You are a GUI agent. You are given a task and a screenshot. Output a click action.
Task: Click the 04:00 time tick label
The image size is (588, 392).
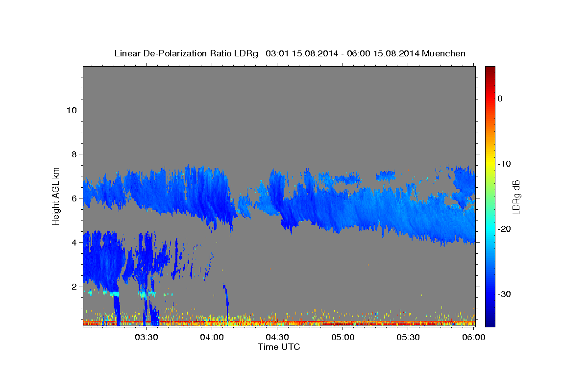coord(212,338)
